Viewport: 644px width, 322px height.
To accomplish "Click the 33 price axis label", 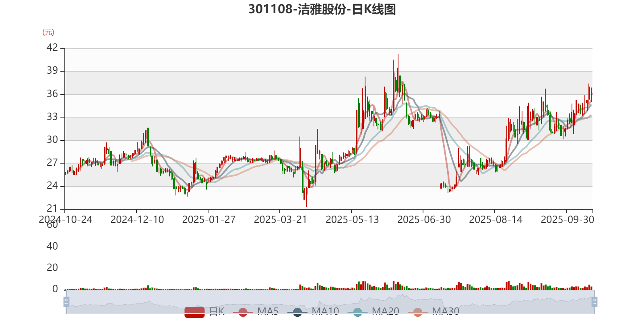I will click(52, 117).
